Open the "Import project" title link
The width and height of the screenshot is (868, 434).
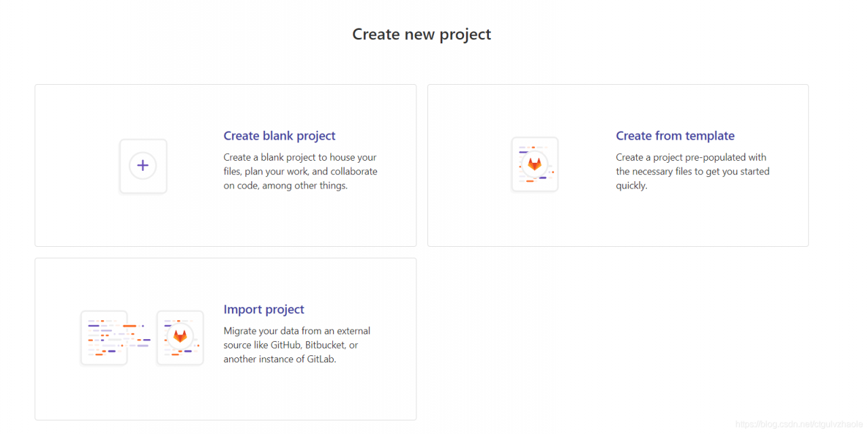(264, 309)
